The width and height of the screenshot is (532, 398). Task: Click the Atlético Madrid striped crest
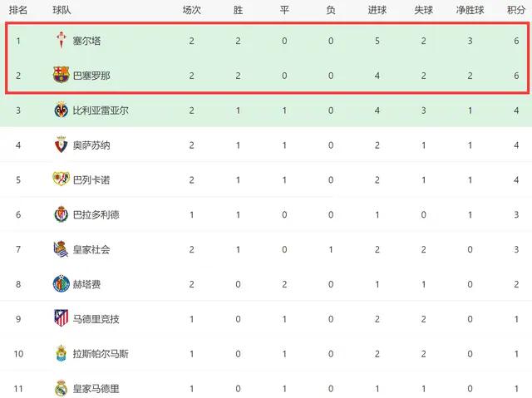[61, 318]
